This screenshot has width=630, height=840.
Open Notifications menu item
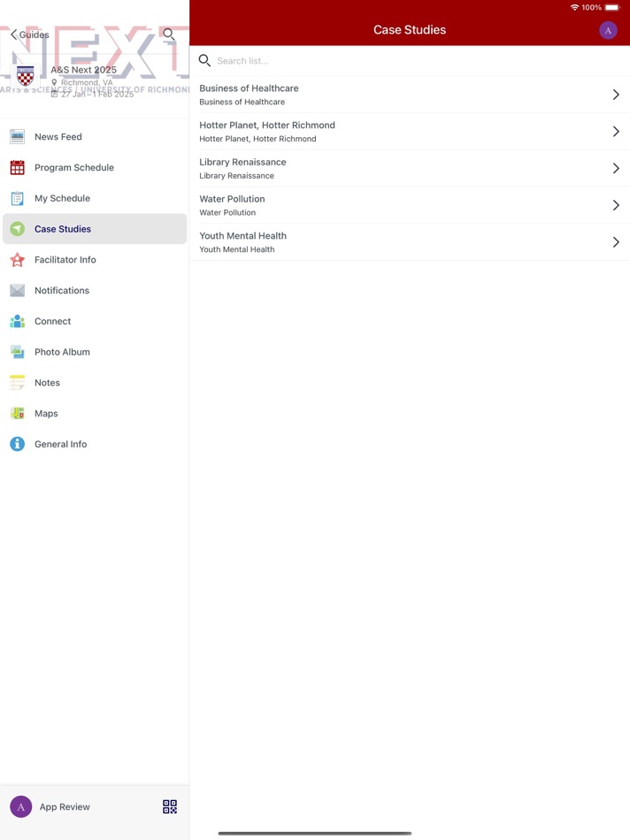(x=95, y=290)
